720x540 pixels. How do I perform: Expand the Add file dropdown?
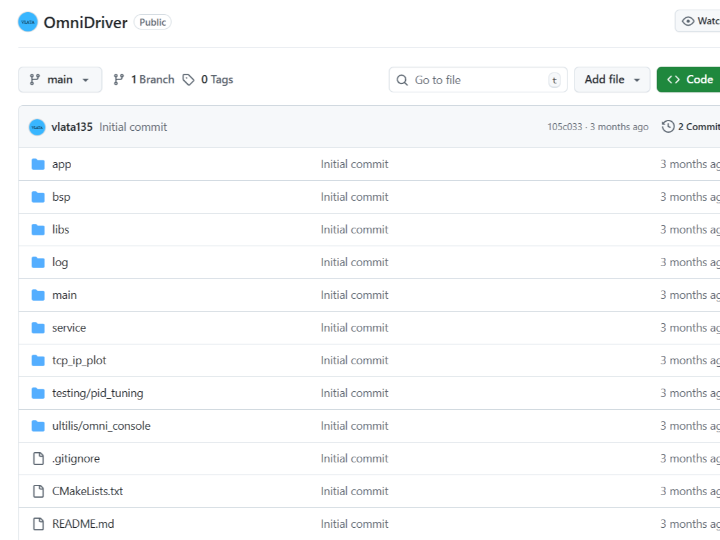[612, 80]
